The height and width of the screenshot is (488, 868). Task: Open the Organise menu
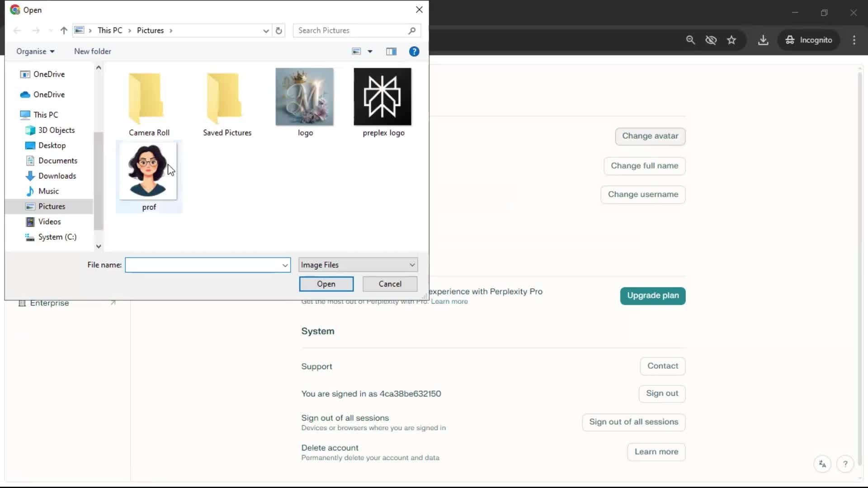(35, 52)
